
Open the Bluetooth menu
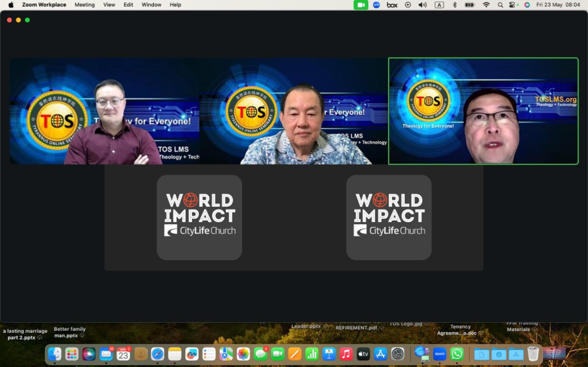(455, 5)
